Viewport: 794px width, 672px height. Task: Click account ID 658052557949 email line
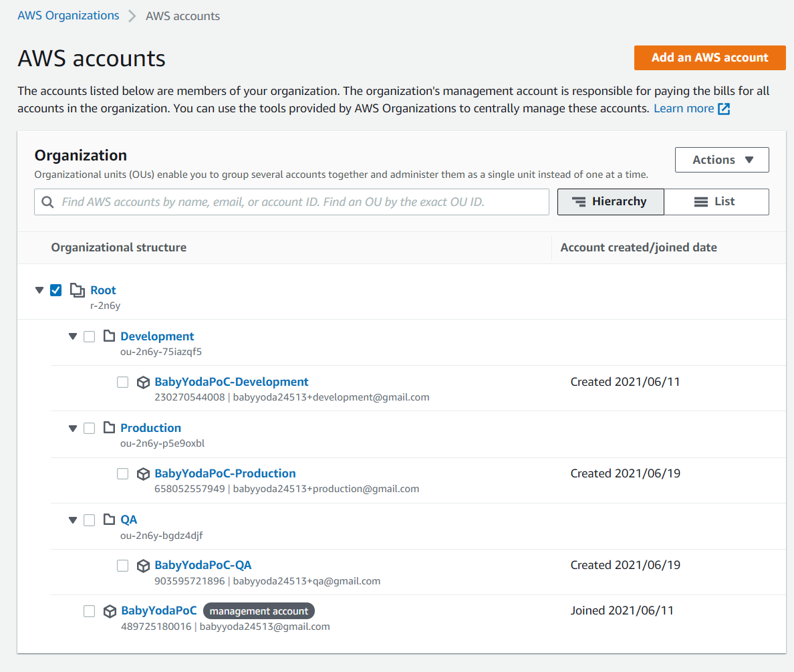coord(287,489)
